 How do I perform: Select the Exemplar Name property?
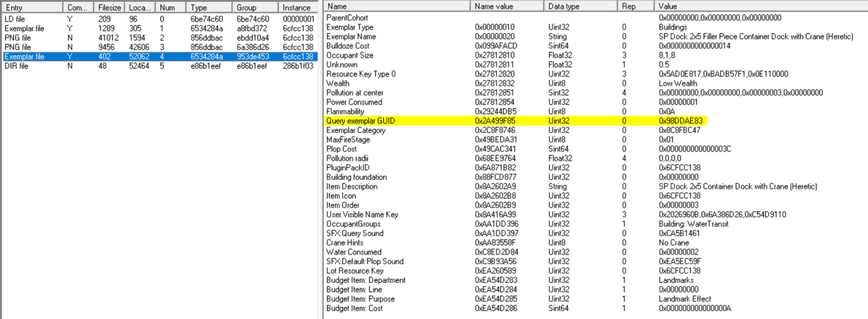[x=595, y=35]
